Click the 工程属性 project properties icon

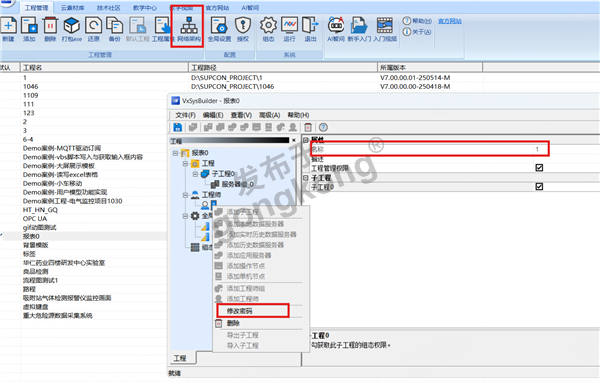(x=162, y=26)
